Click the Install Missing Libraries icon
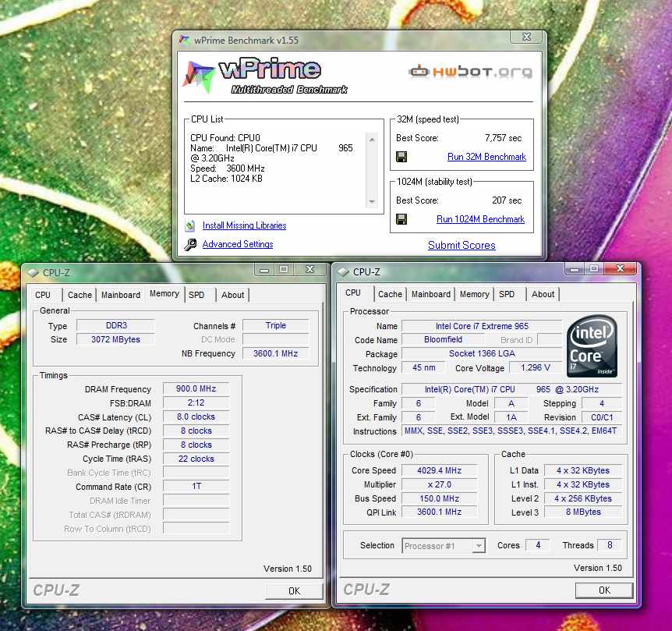 click(190, 225)
